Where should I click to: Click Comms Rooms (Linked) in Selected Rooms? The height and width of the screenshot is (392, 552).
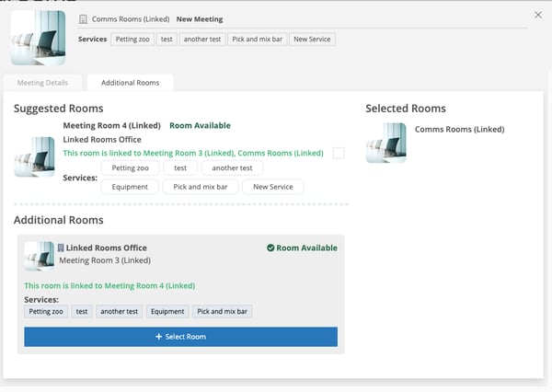pyautogui.click(x=459, y=130)
